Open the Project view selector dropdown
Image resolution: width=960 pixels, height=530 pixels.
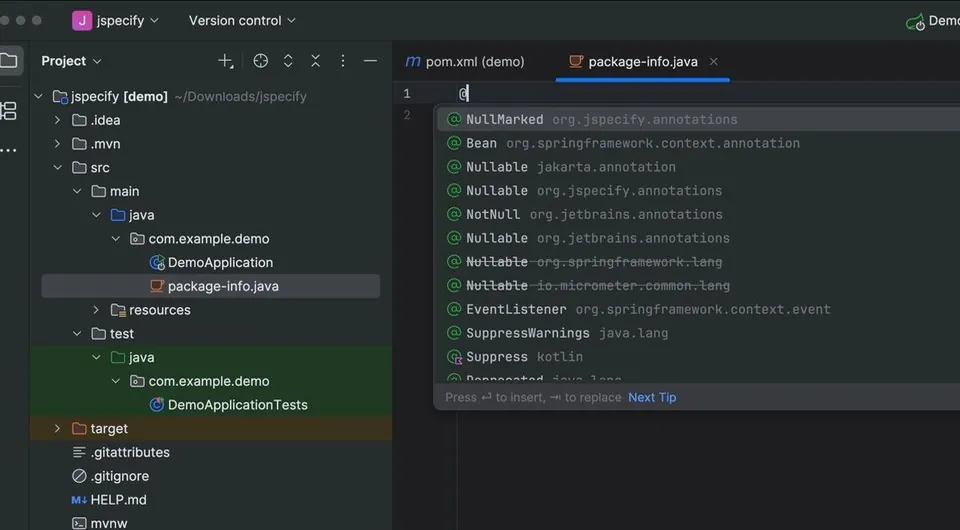[x=71, y=61]
